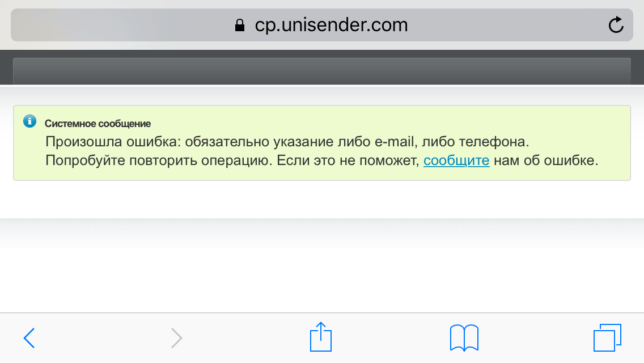This screenshot has width=644, height=363.
Task: Go back with the left chevron
Action: (x=29, y=338)
